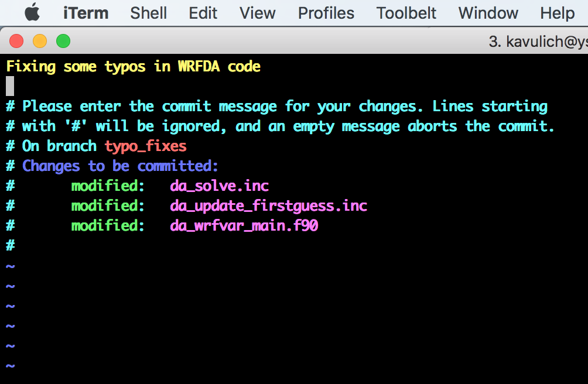Click the da_update_firstguess.inc filename
The width and height of the screenshot is (588, 384).
[x=268, y=206]
